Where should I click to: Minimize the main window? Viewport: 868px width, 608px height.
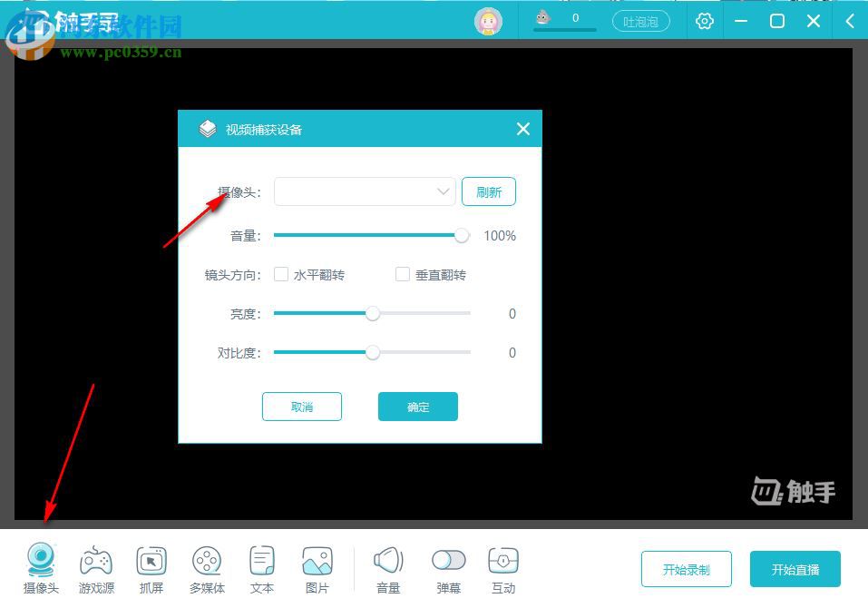coord(741,21)
